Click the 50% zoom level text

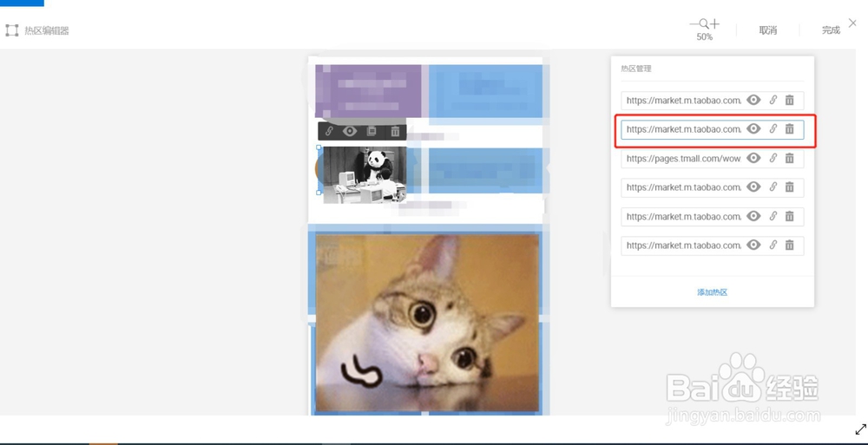pos(704,37)
